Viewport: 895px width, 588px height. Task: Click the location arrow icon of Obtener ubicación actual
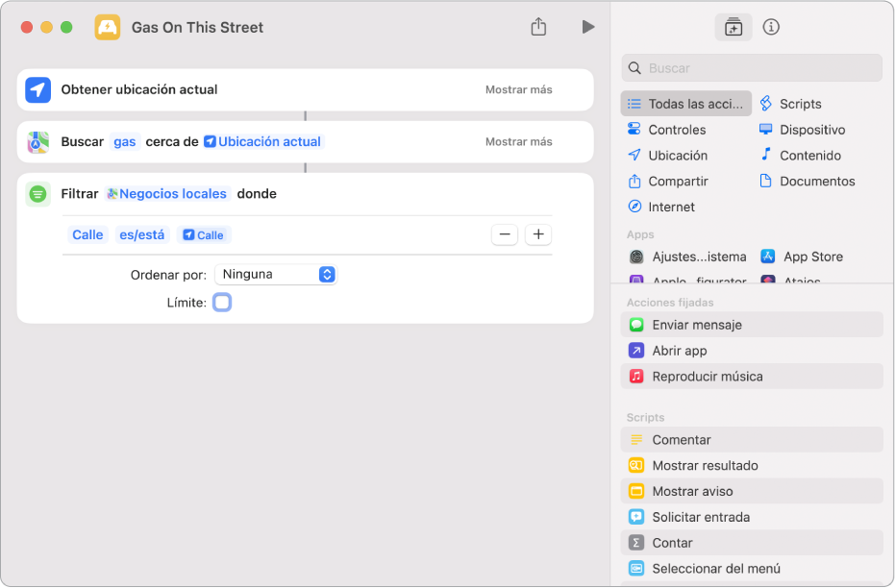coord(37,89)
